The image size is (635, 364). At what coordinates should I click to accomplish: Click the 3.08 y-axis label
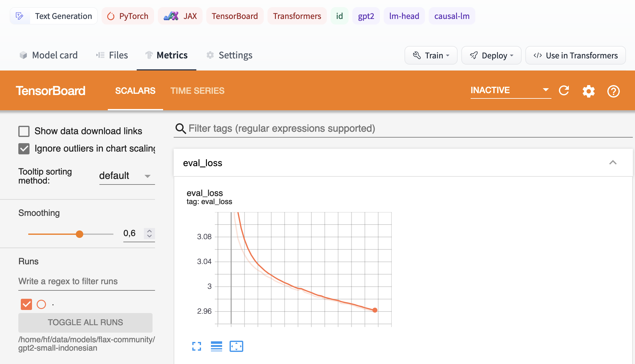(204, 237)
